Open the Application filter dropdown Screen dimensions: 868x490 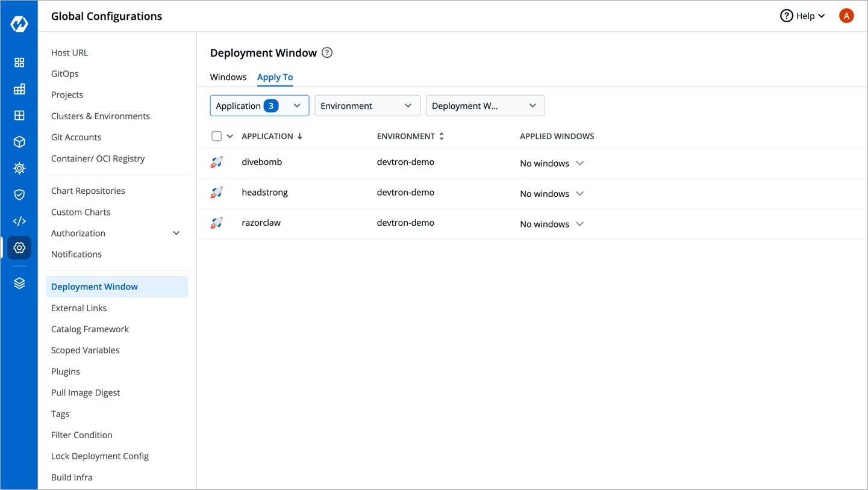tap(259, 106)
